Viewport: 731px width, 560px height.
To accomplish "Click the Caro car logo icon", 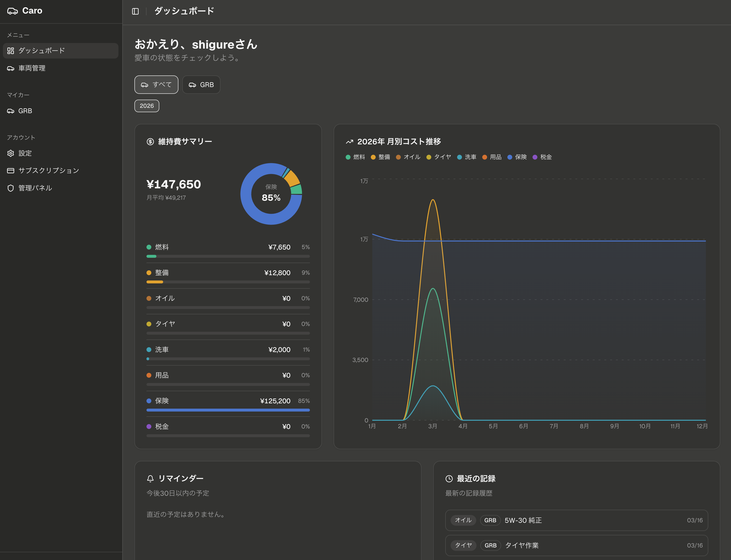I will tap(12, 11).
